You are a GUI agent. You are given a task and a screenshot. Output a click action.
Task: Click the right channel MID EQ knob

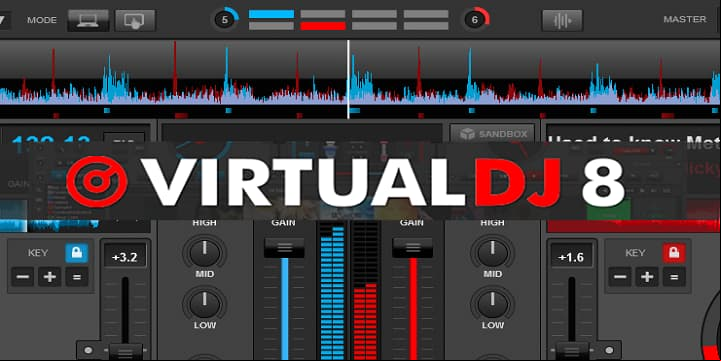[x=492, y=304]
